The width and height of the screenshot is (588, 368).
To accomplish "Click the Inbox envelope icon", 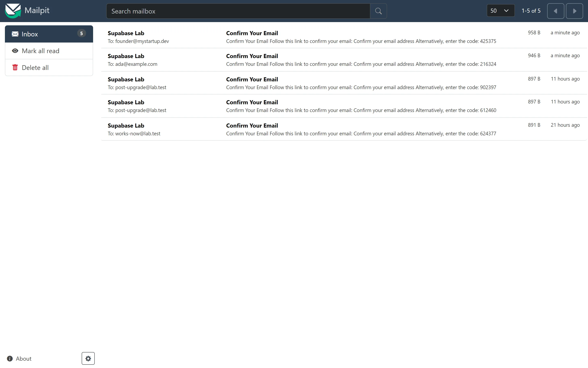I will click(15, 34).
